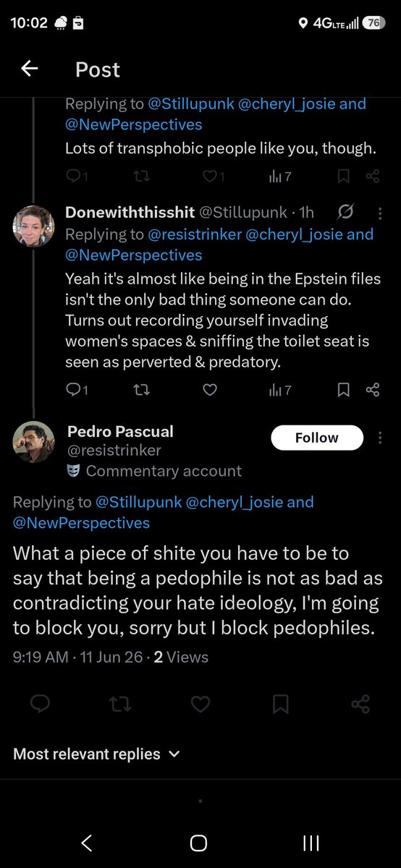Bookmark Donewiththisshit's reply

pyautogui.click(x=344, y=390)
